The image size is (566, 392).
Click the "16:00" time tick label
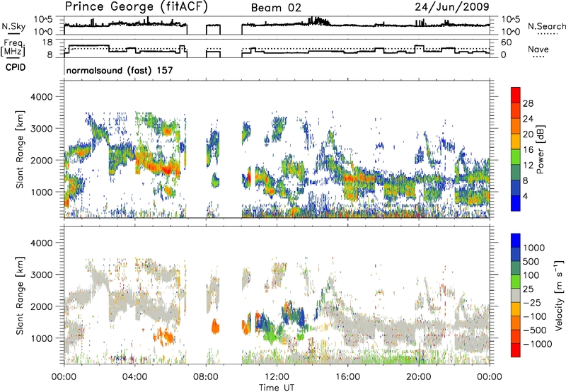click(347, 377)
